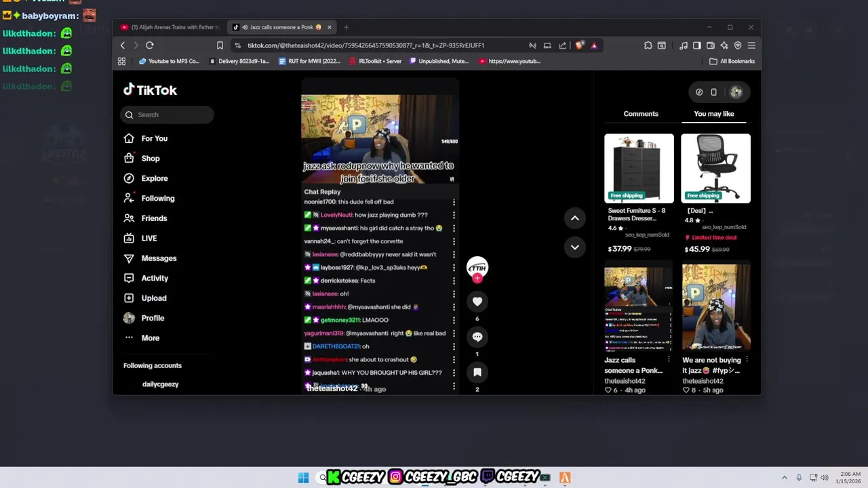Open comments via speech bubble icon

[477, 337]
